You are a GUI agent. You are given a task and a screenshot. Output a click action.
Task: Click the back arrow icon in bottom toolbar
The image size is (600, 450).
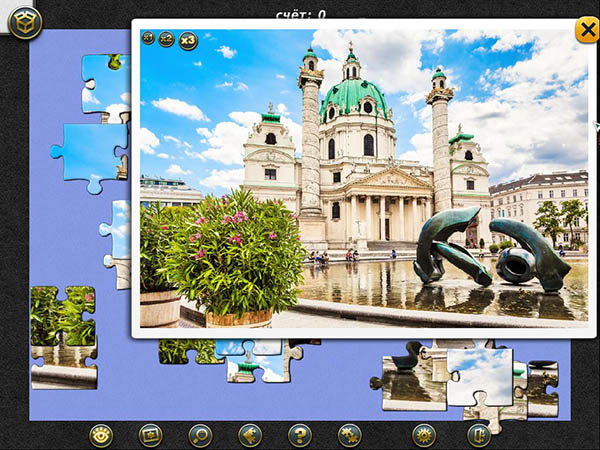pos(250,435)
